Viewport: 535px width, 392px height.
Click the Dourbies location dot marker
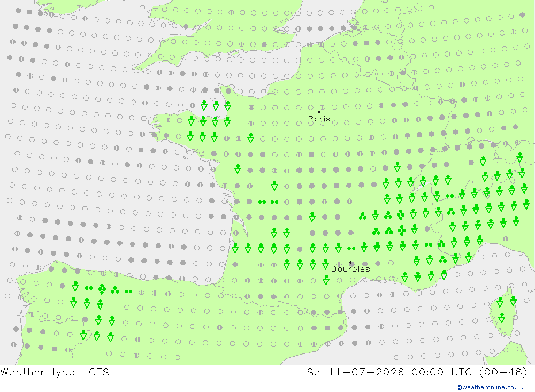tap(350, 262)
